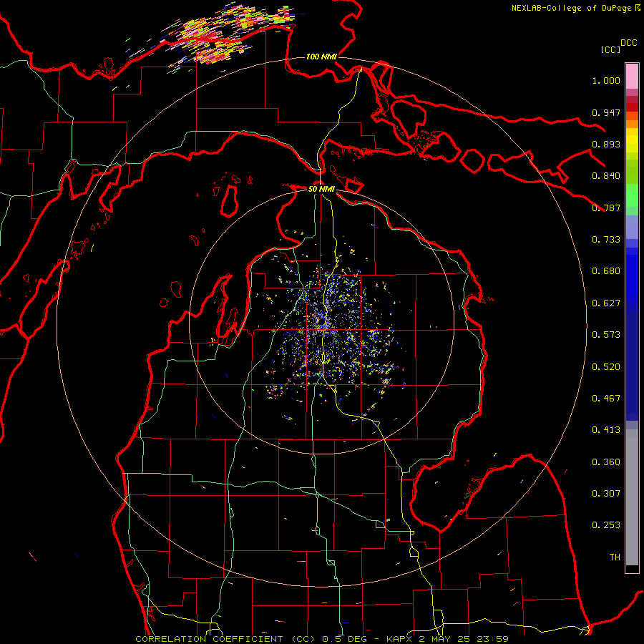The image size is (644, 644).
Task: Pick the pink swatch atop the color bar
Action: (x=632, y=77)
